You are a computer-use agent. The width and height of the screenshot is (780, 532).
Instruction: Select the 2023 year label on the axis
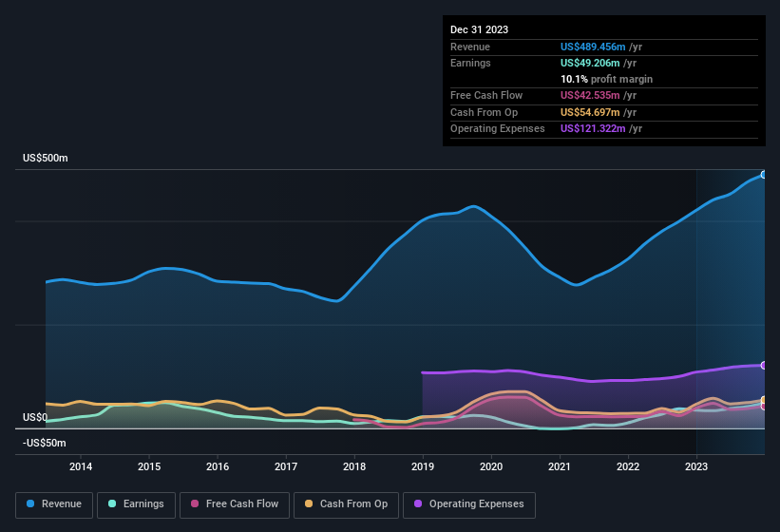pyautogui.click(x=696, y=466)
